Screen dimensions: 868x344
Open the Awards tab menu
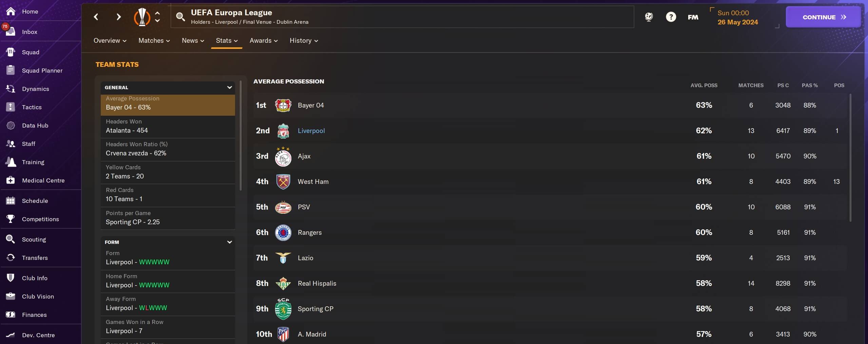click(264, 41)
